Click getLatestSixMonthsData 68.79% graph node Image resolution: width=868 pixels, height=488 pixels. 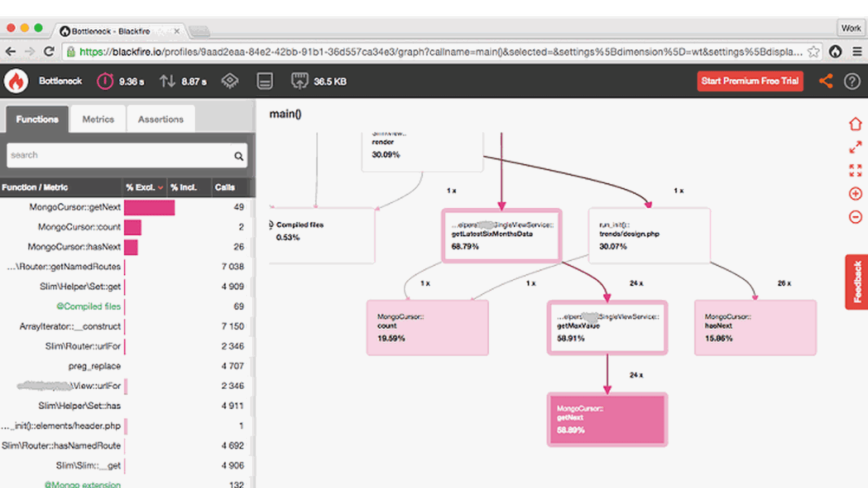click(501, 236)
